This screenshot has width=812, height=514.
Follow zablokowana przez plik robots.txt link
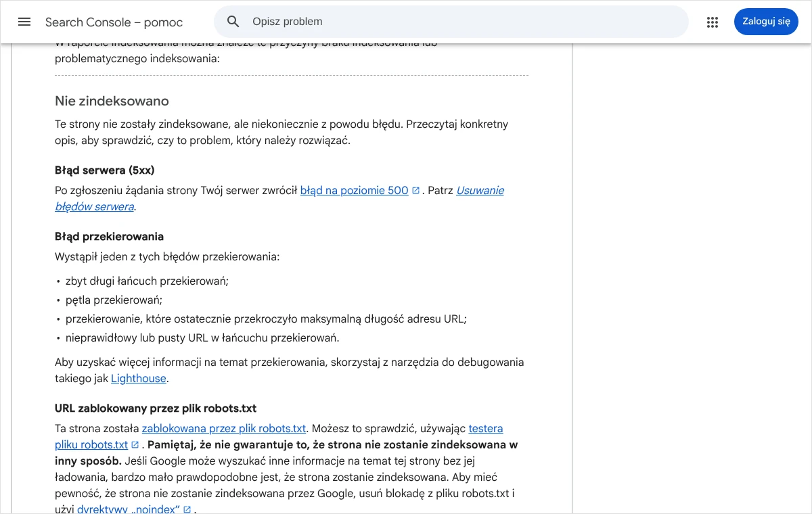click(224, 429)
